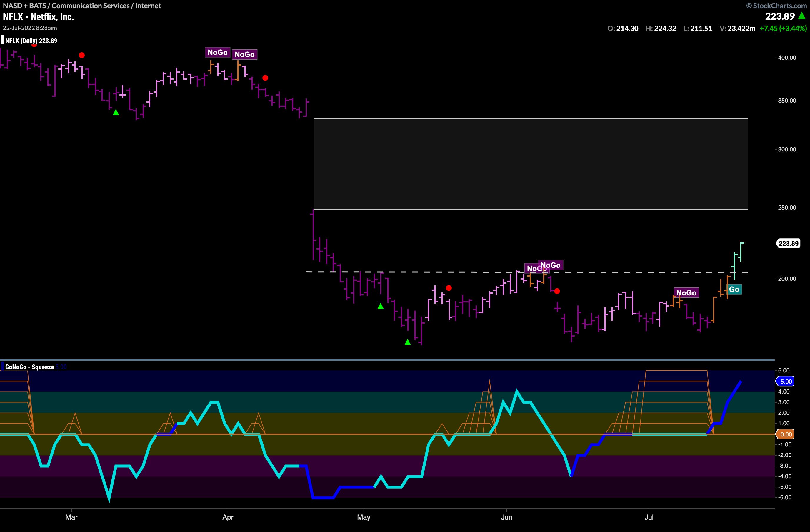810x532 pixels.
Task: Click the 223.89 price tag on axis
Action: click(x=788, y=243)
